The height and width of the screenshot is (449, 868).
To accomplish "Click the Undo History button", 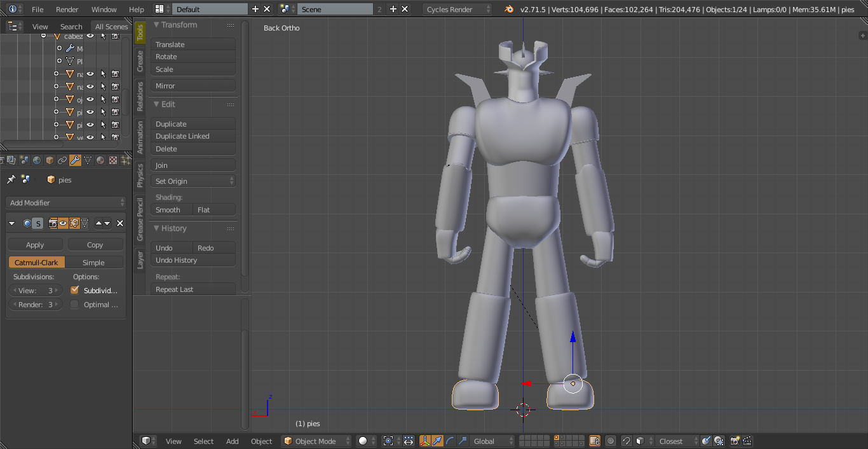I will pos(193,260).
